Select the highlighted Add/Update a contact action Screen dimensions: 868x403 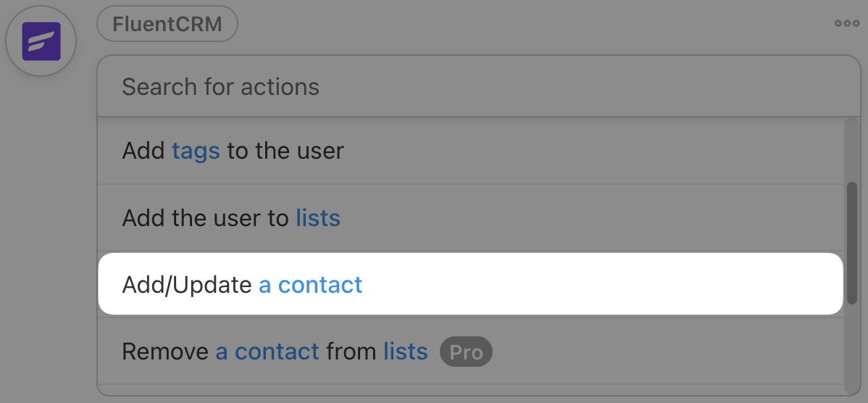(471, 284)
